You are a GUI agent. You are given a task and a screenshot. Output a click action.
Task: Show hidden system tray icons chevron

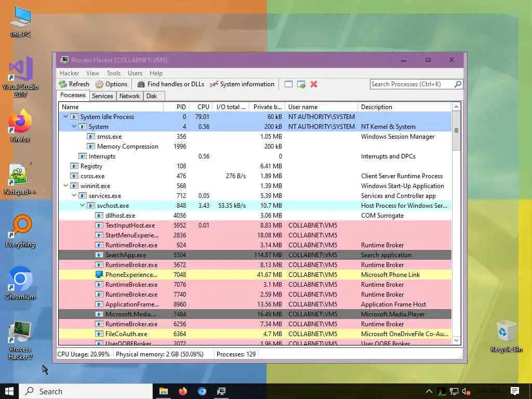(x=429, y=391)
